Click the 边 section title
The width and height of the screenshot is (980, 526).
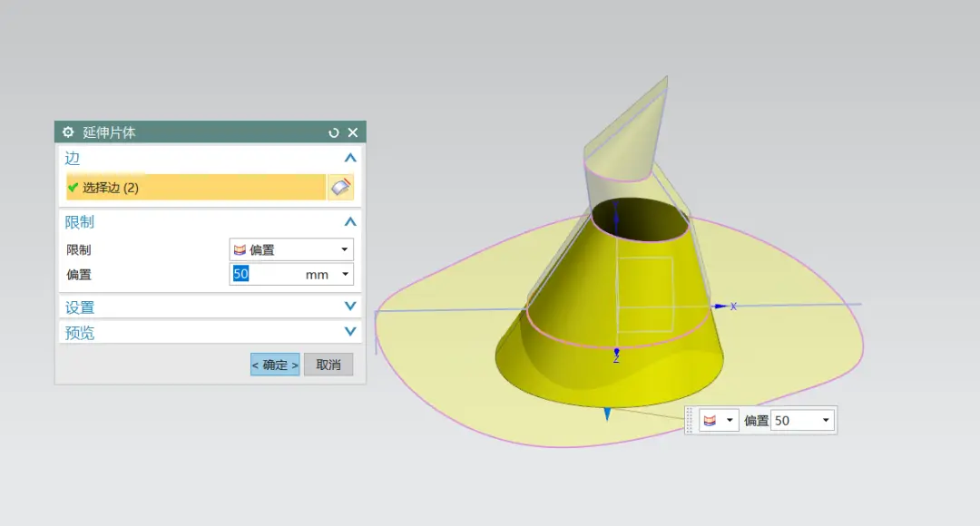[x=73, y=158]
